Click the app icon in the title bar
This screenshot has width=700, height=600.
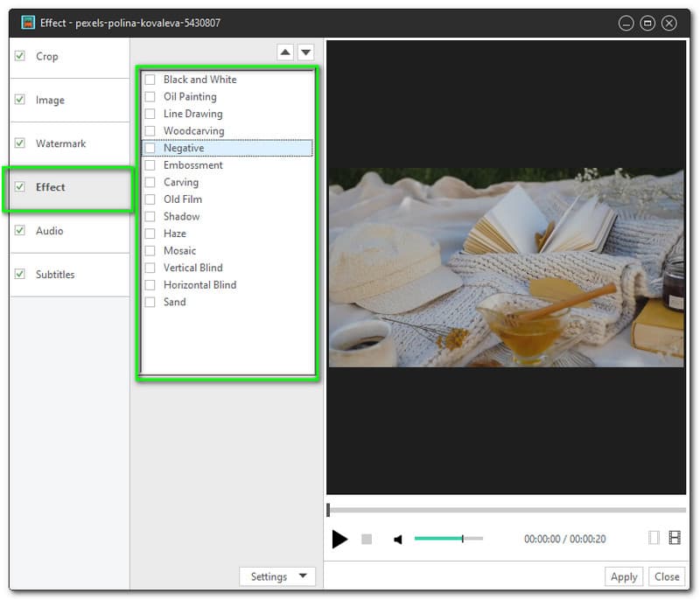click(x=28, y=23)
